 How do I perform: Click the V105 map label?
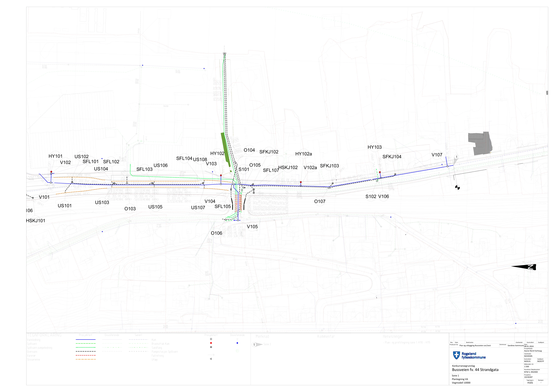[x=252, y=227]
